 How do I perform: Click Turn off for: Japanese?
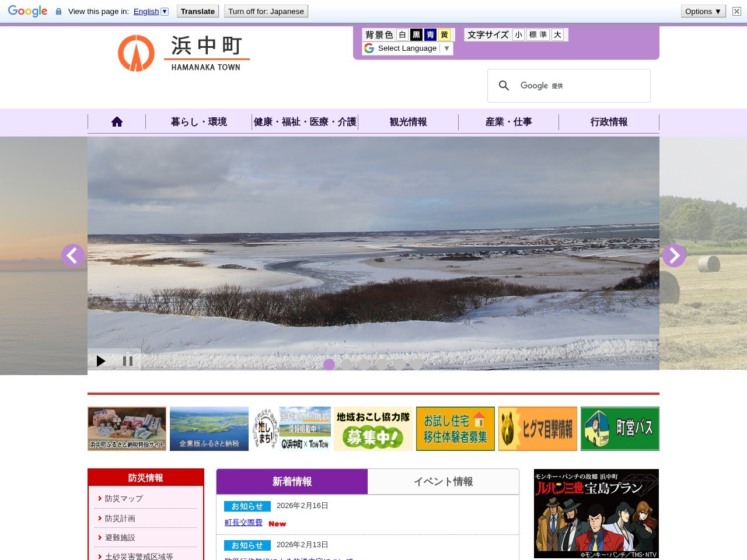pos(266,11)
